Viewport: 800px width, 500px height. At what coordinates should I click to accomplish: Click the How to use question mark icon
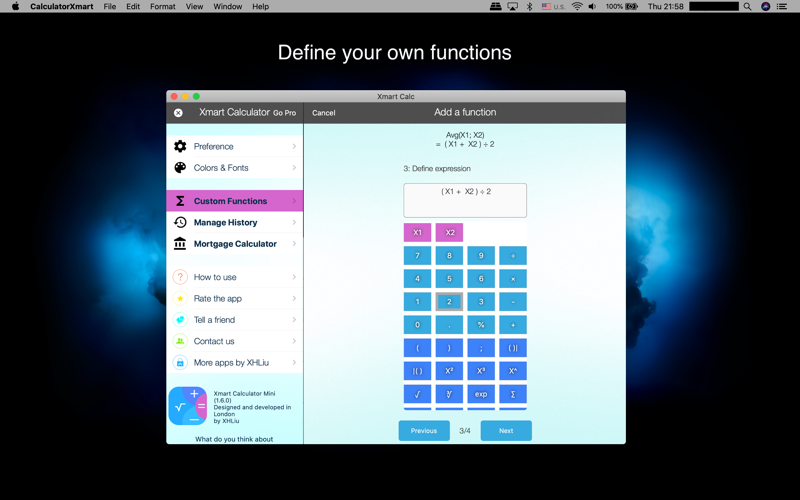[x=180, y=277]
